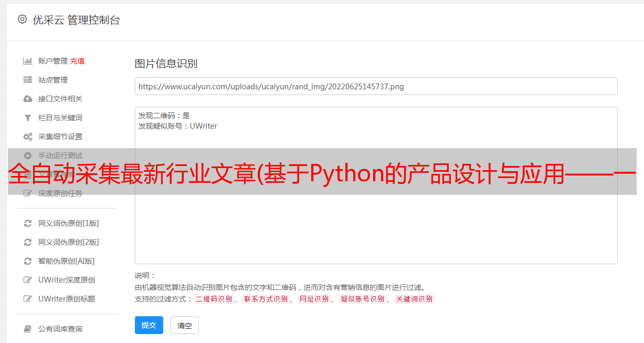Click the 关键词识别 filter tag
This screenshot has width=644, height=343.
point(414,299)
